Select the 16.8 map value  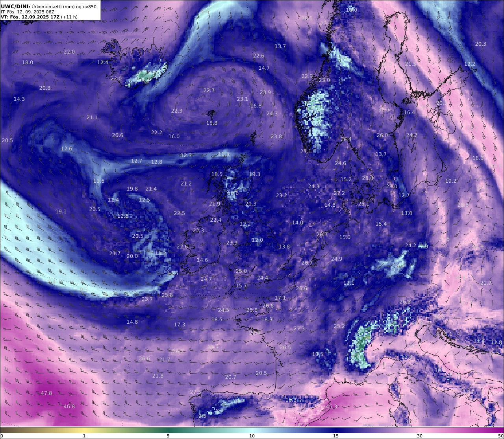[x=256, y=106]
